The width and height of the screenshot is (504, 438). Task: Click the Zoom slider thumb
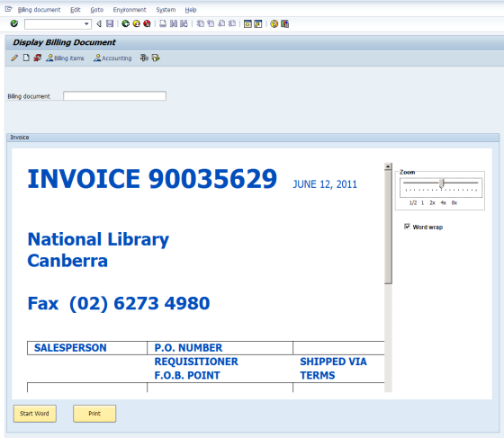pyautogui.click(x=442, y=183)
